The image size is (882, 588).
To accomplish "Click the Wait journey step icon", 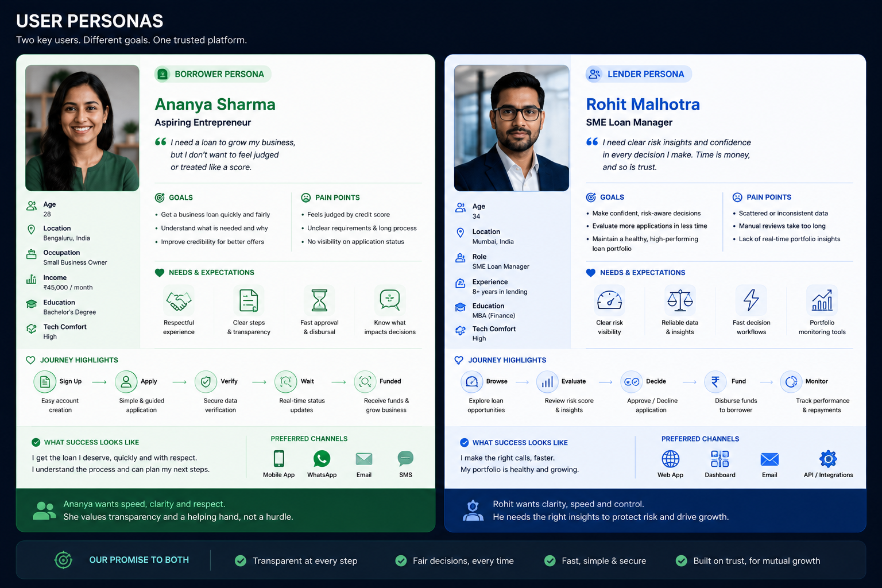I will pos(285,382).
